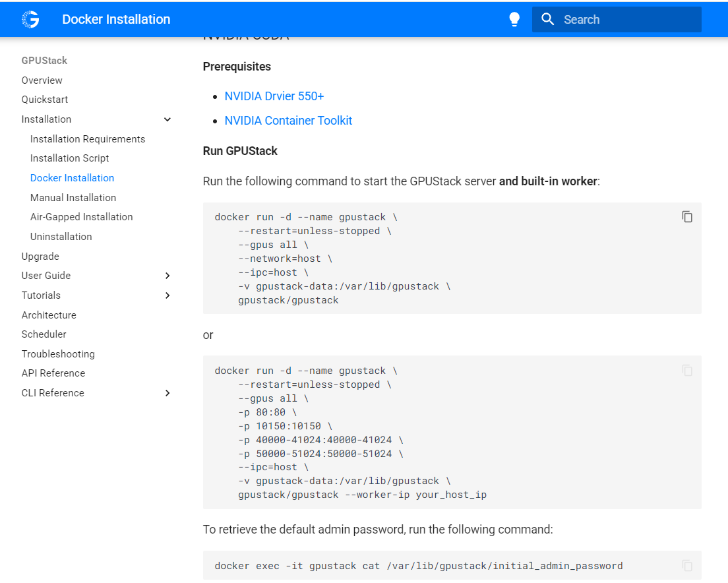Click the '--worker-ip your_host_ip' code line

(x=362, y=495)
